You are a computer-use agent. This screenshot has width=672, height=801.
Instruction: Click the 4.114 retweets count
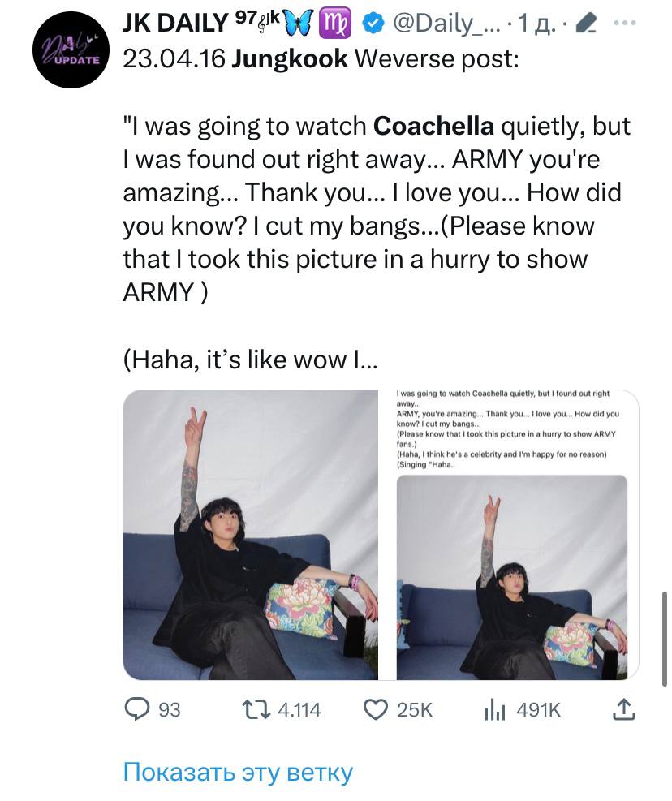coord(299,710)
